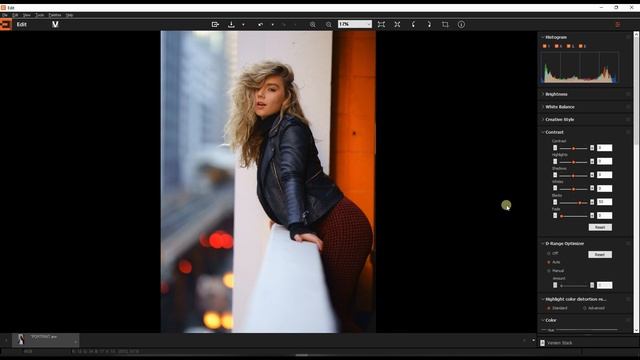Collapse the Histogram panel

point(543,37)
